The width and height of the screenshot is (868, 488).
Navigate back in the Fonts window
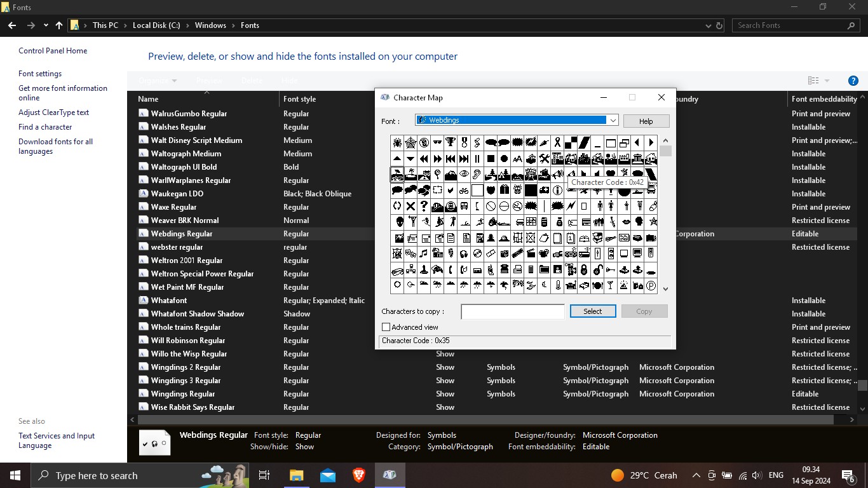[12, 25]
